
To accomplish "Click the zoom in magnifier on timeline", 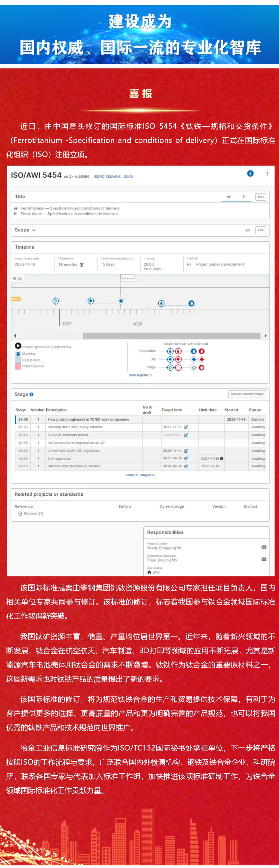I will click(x=15, y=279).
